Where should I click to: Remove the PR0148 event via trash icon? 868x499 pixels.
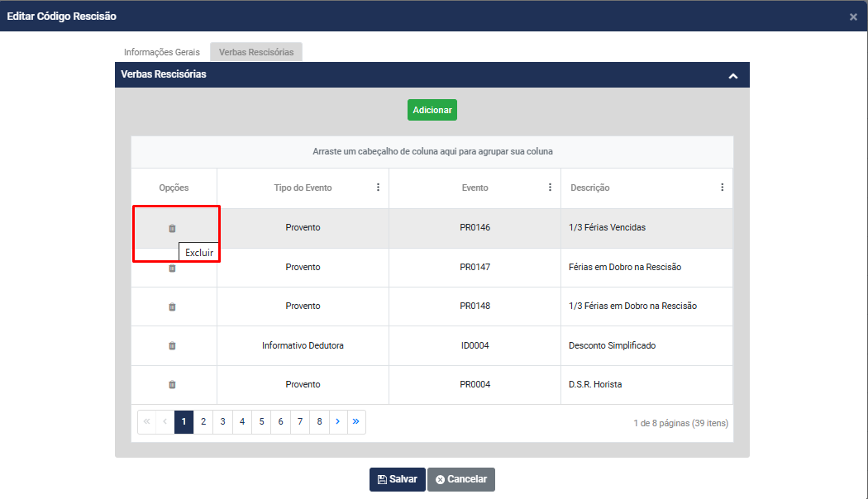click(172, 307)
